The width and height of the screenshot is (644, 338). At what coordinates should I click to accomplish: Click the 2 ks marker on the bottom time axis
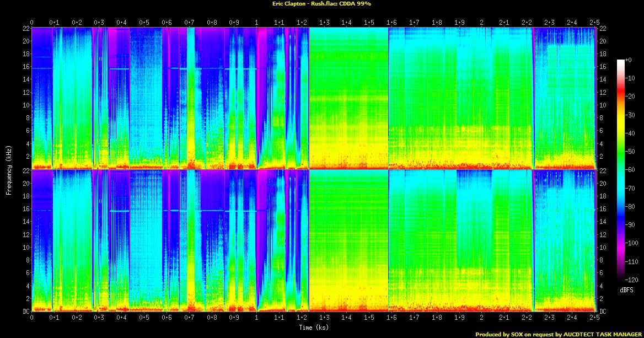[481, 318]
